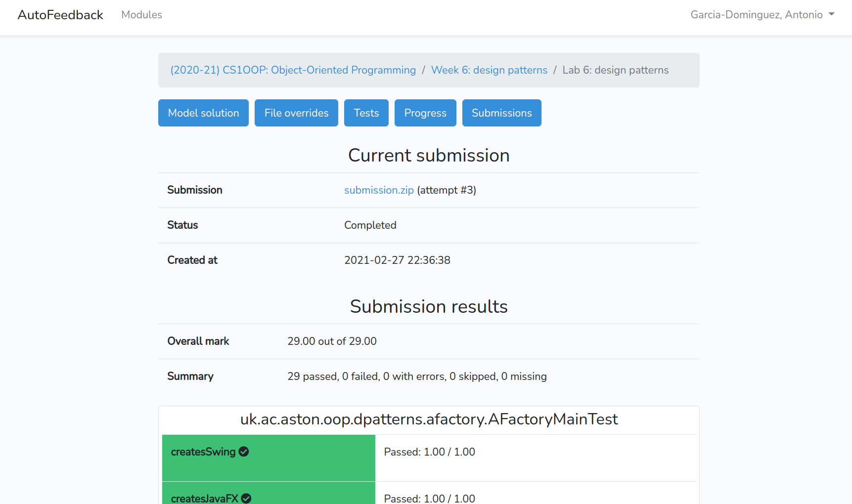This screenshot has height=504, width=852.
Task: Click the createsSwing Passed 1.00 / 1.00 result
Action: point(429,452)
